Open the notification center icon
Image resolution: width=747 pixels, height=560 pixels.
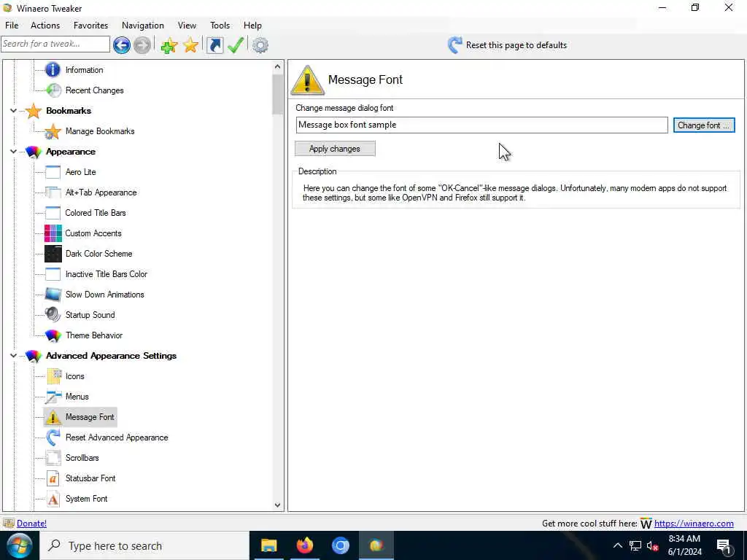(x=724, y=545)
